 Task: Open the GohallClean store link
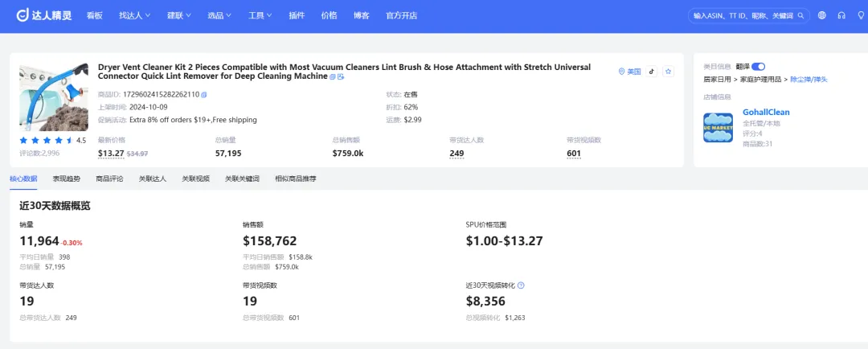point(766,113)
